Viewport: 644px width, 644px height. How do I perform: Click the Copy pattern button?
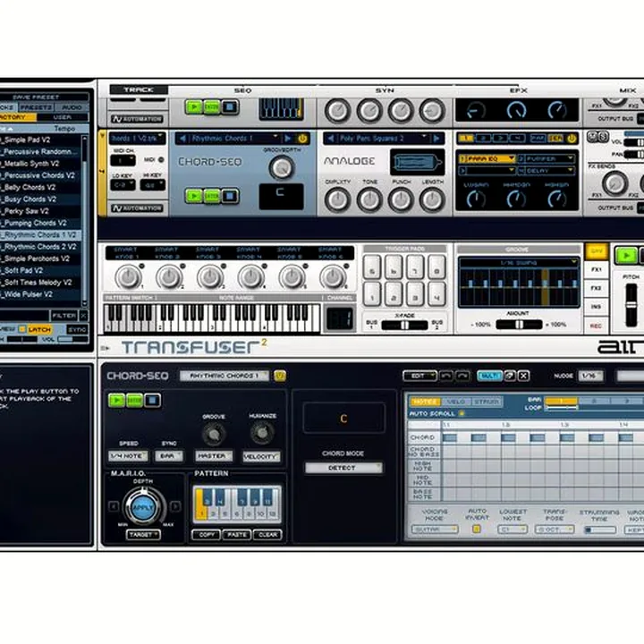coord(207,534)
